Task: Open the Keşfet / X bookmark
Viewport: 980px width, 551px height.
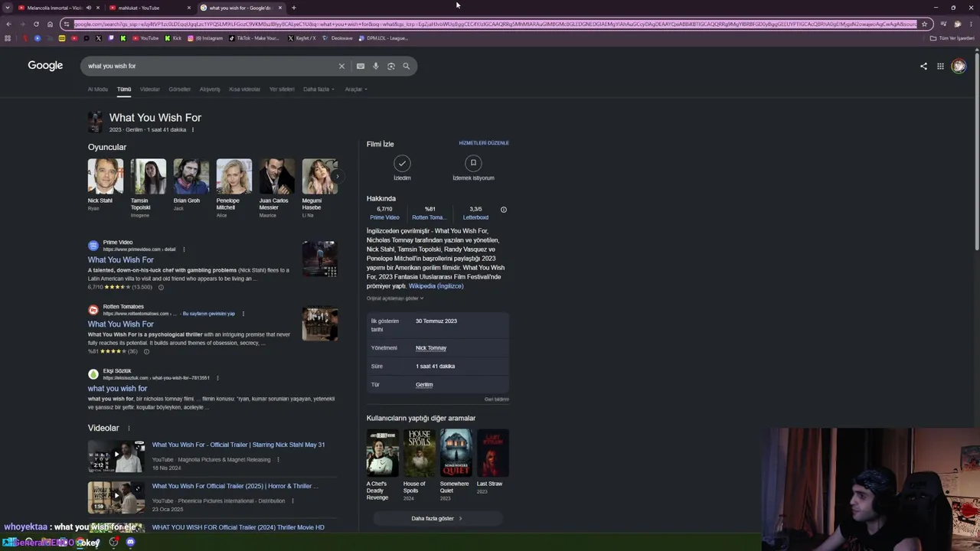Action: (x=302, y=38)
